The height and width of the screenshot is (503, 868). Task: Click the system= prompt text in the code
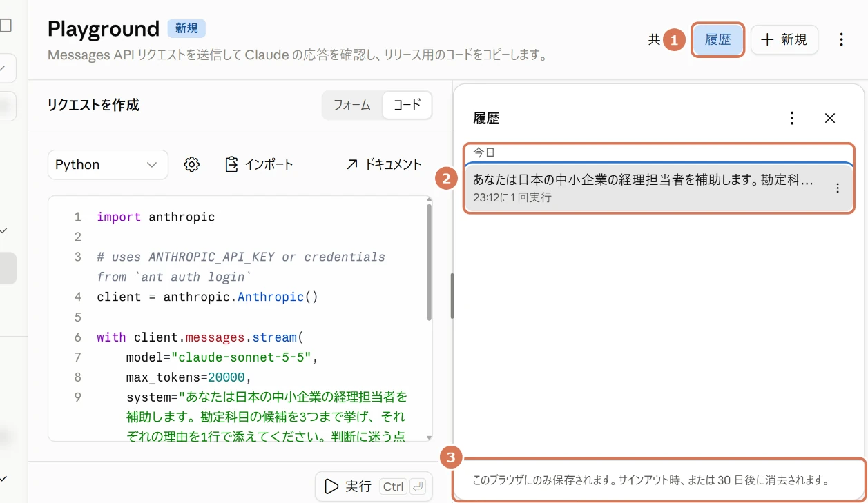267,417
